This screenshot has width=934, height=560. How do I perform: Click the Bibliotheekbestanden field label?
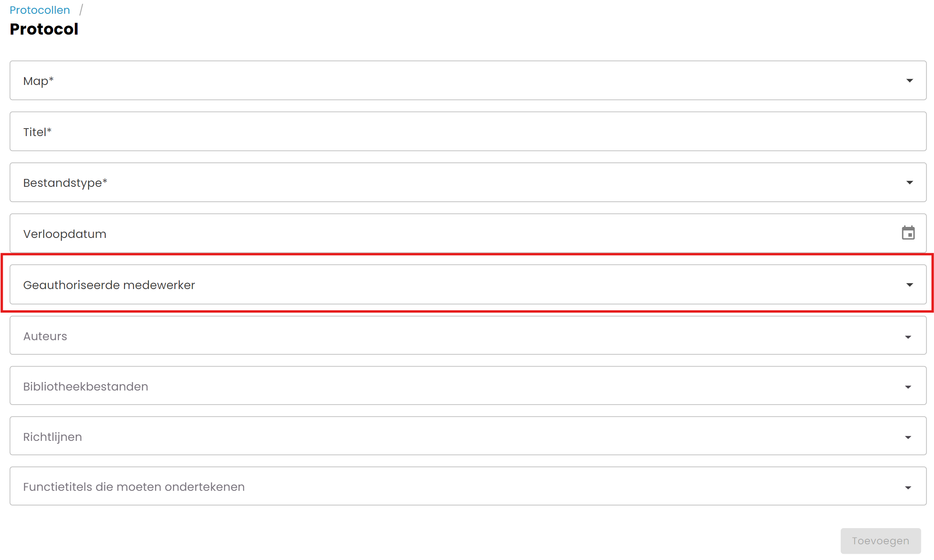86,387
